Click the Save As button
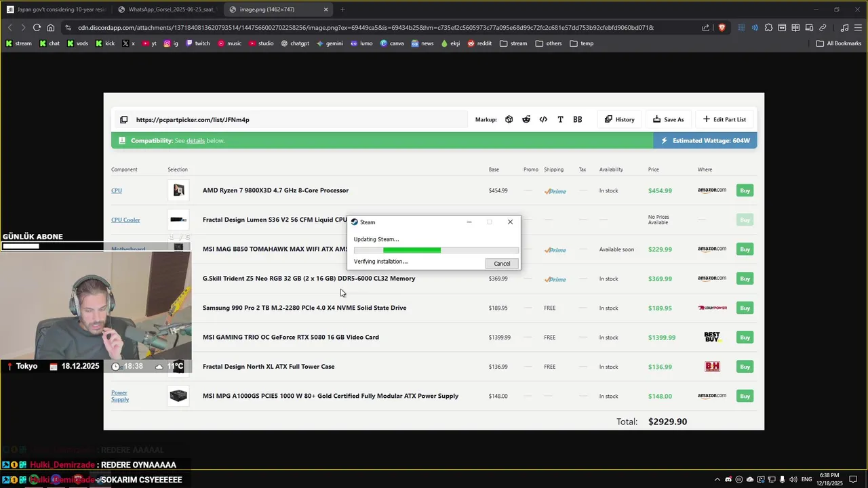The width and height of the screenshot is (868, 488). (x=669, y=119)
